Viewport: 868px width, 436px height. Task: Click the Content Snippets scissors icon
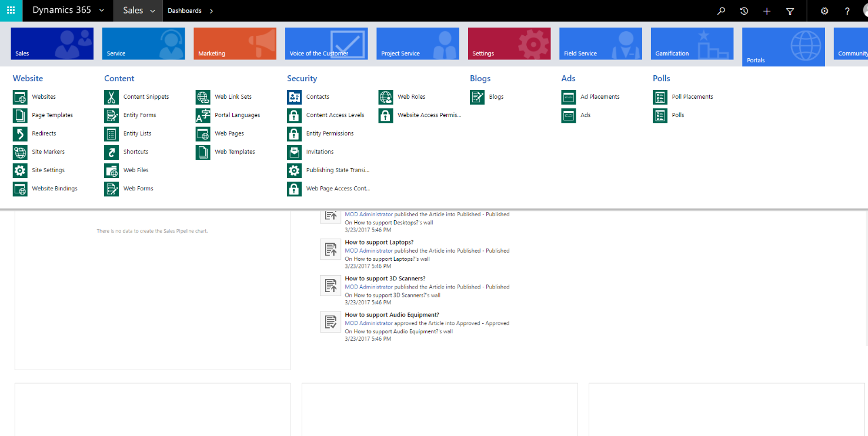coord(112,97)
